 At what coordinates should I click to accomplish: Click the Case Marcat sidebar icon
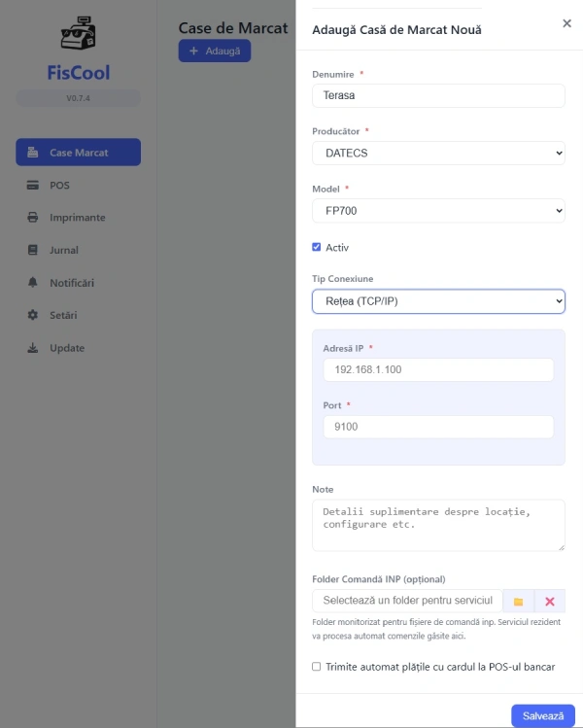point(32,152)
